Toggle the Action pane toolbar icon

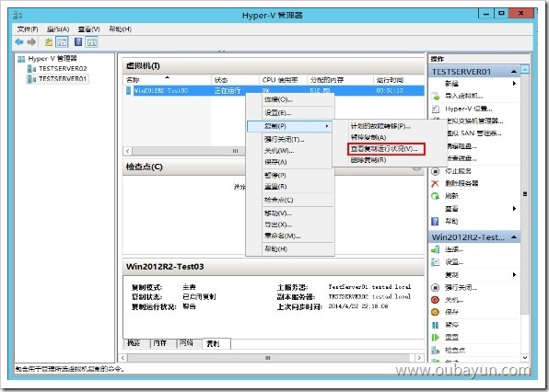click(92, 42)
